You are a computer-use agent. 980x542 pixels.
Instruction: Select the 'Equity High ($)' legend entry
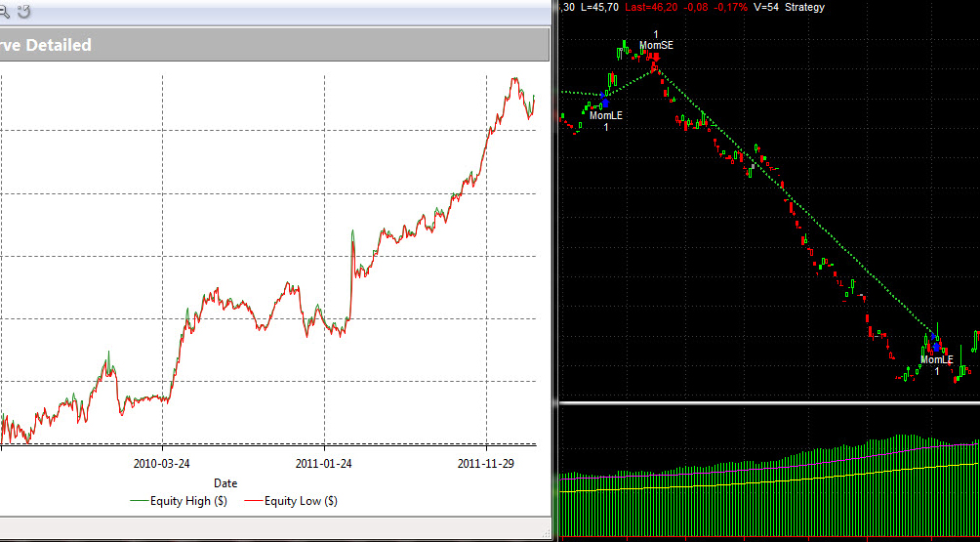point(179,501)
